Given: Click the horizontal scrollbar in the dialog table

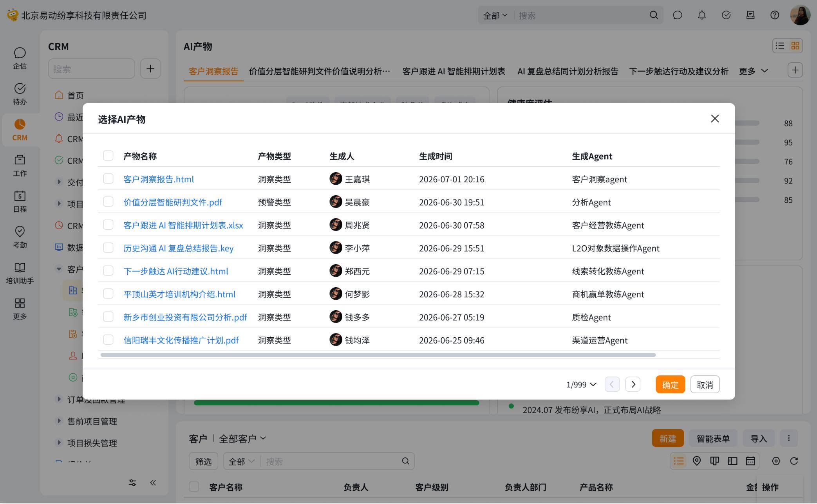Looking at the screenshot, I should 378,355.
